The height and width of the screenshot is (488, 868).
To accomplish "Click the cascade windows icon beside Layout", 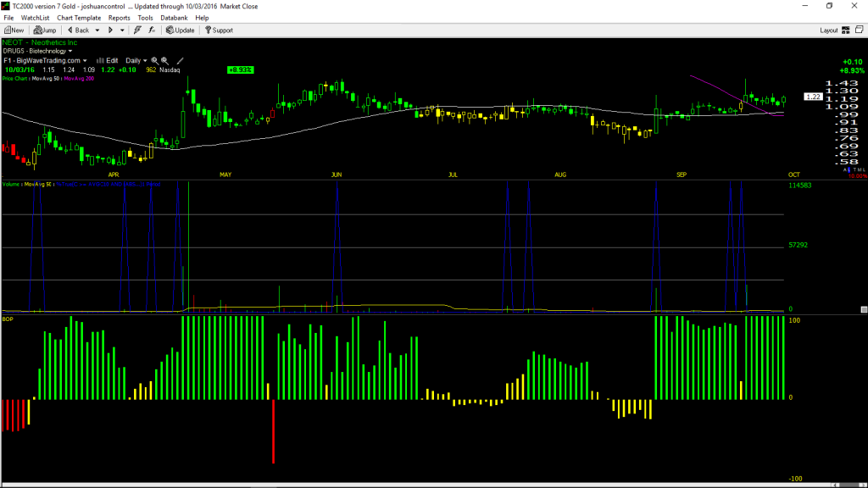I will 860,30.
